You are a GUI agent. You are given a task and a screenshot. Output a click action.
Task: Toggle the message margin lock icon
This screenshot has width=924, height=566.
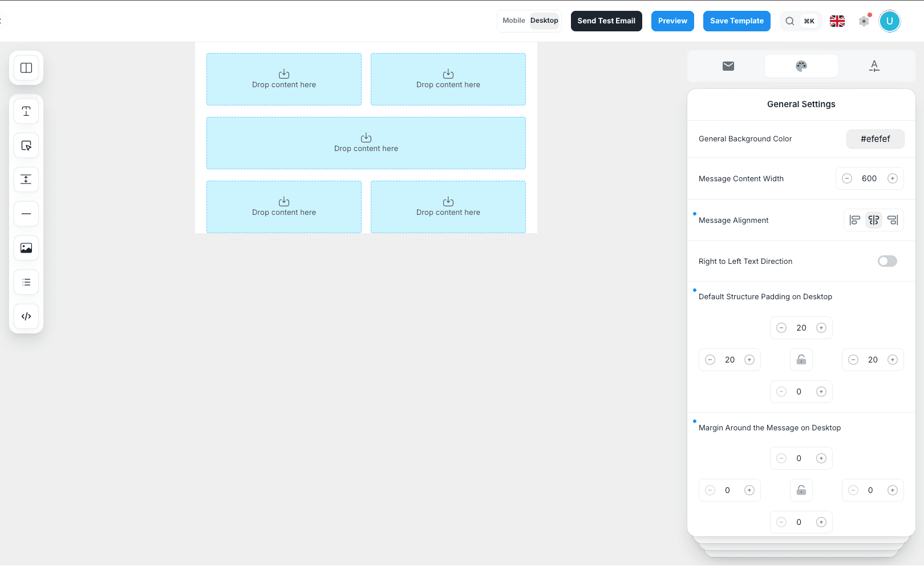[801, 490]
